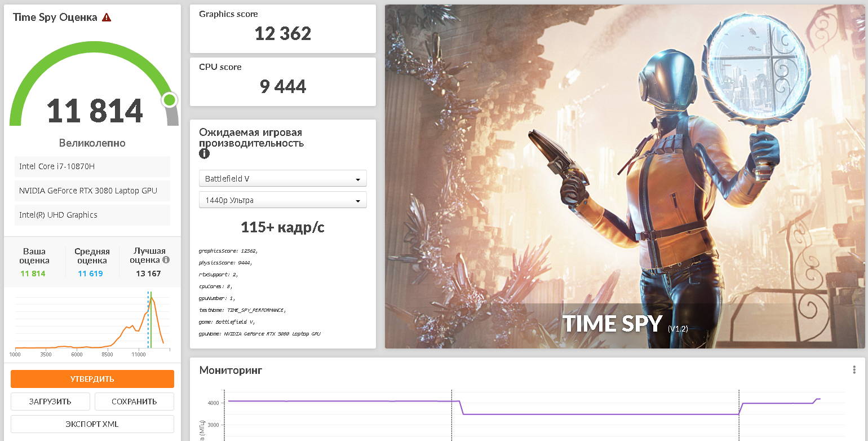Click the Мониторинг heading
Viewport: 868px width, 441px height.
231,371
